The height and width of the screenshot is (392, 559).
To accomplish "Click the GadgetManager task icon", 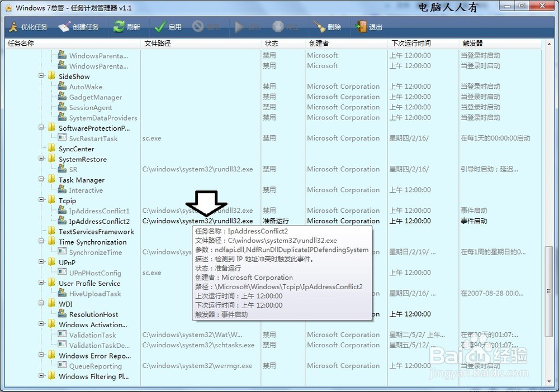I will [62, 97].
